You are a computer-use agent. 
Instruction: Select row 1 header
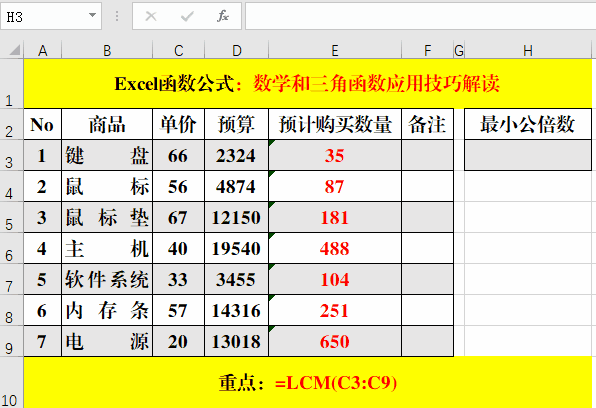pyautogui.click(x=11, y=84)
